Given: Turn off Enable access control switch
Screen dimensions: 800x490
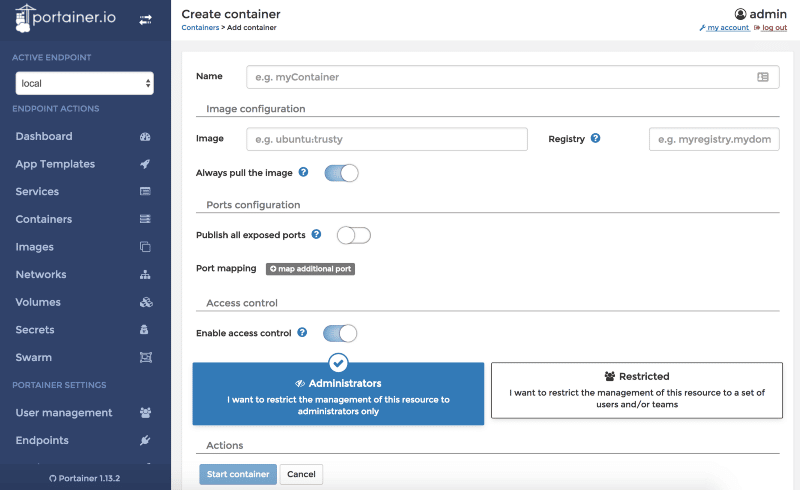Looking at the screenshot, I should pyautogui.click(x=340, y=333).
